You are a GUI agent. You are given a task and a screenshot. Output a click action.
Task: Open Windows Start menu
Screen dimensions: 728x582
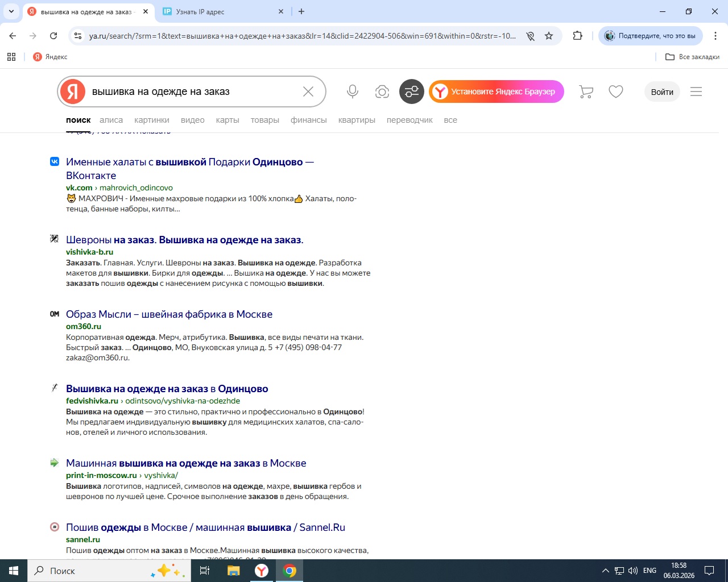pos(14,571)
